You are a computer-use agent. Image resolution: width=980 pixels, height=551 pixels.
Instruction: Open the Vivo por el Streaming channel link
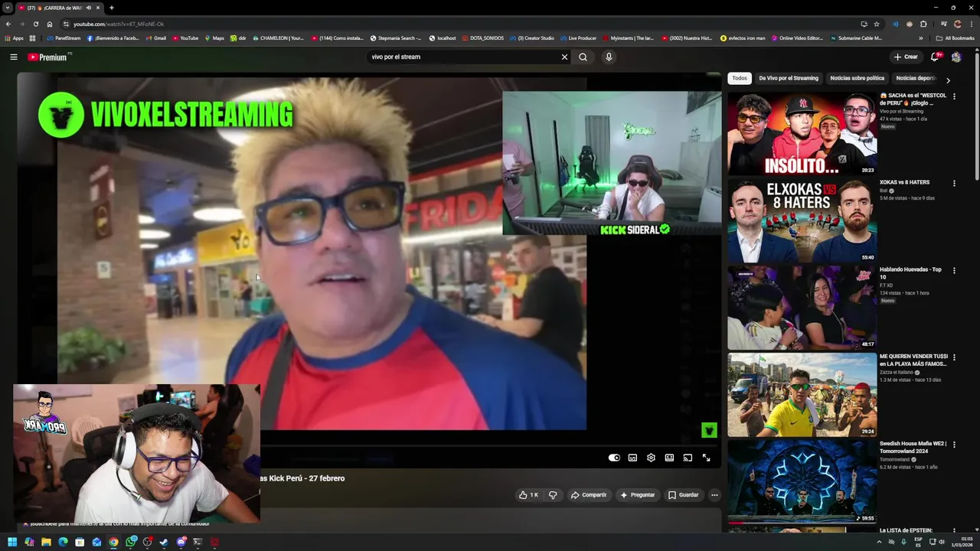[x=901, y=111]
